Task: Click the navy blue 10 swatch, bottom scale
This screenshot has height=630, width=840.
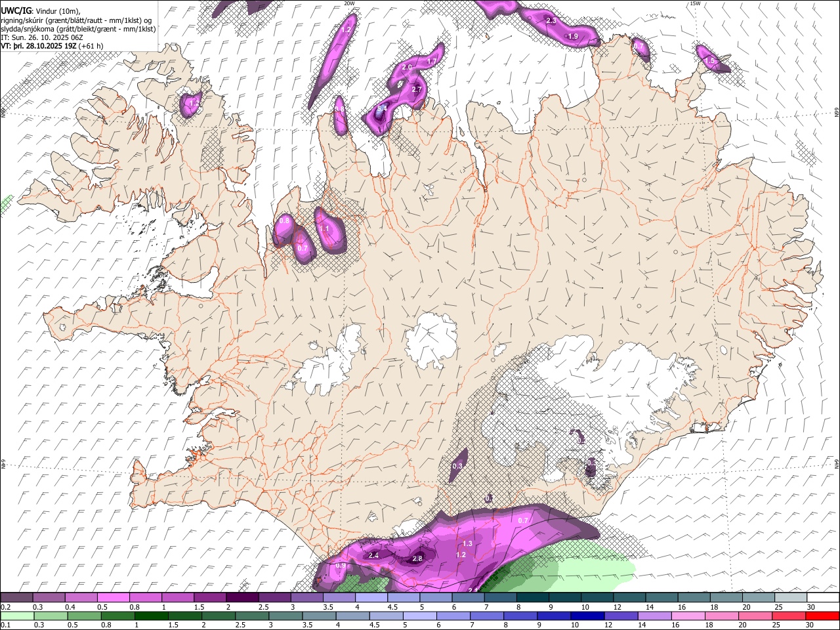Action: (x=587, y=616)
